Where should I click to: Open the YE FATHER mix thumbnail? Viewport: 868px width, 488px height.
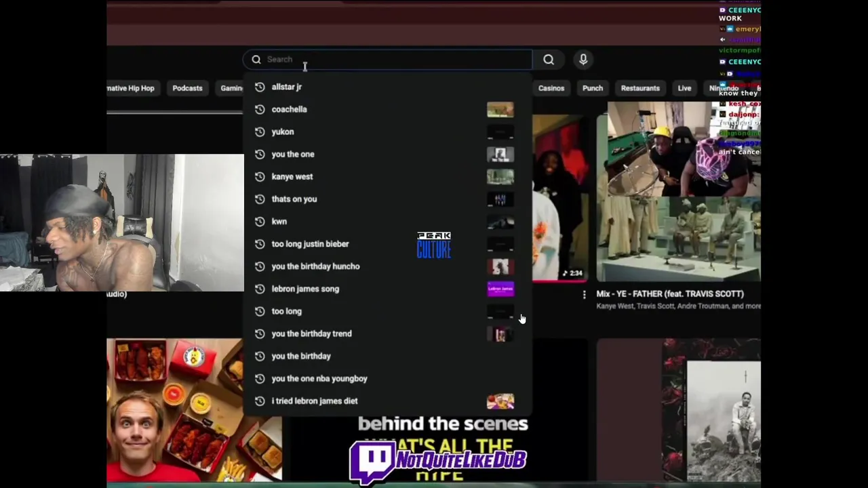pos(679,191)
